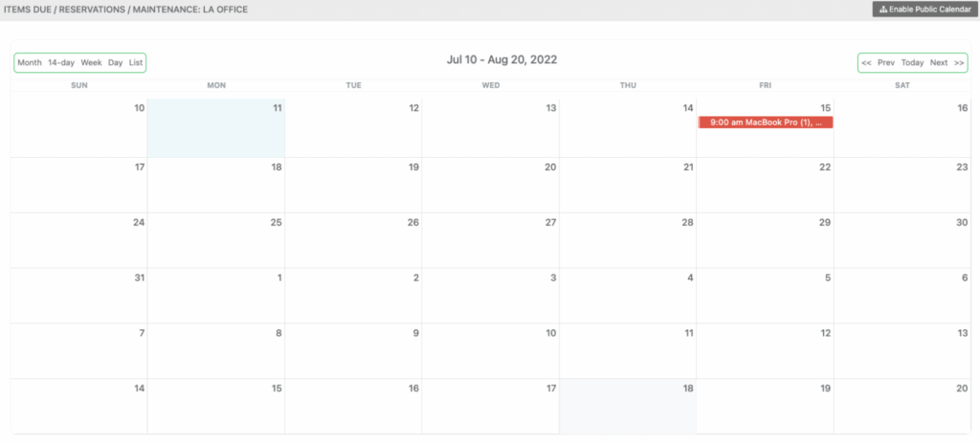Select day 26 on the calendar
980x445 pixels.
tap(353, 240)
